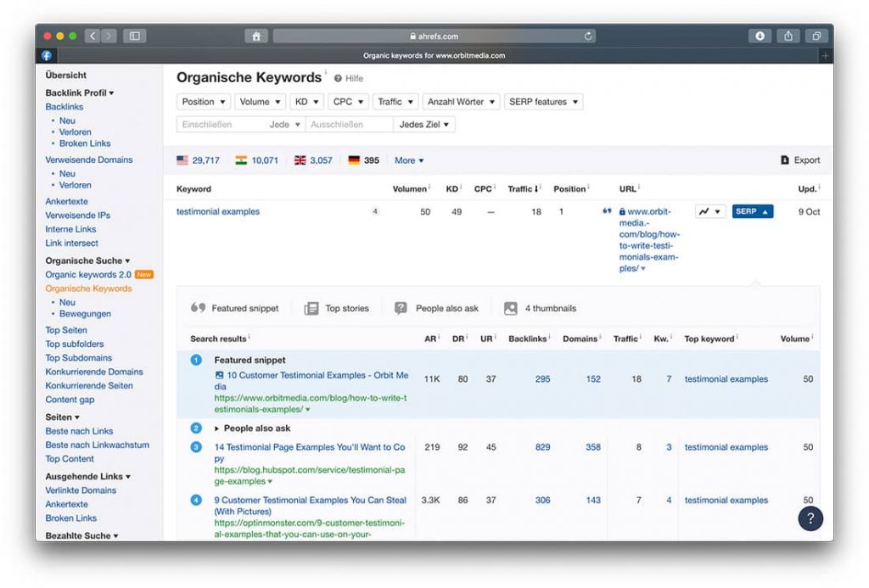The width and height of the screenshot is (869, 588).
Task: Open the Volume filter dropdown
Action: coord(260,102)
